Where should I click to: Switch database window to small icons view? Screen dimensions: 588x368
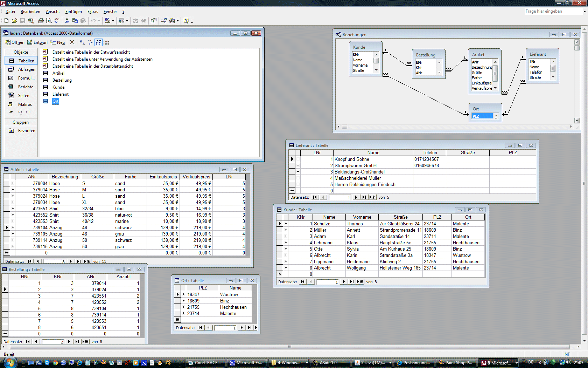coord(90,42)
